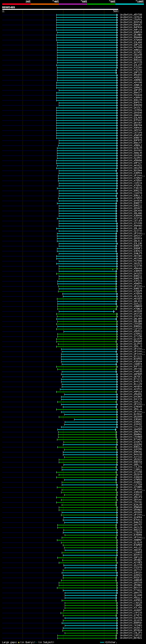Click the orange ~40% identity legend segment
The height and width of the screenshot is (644, 146).
coord(45,4)
